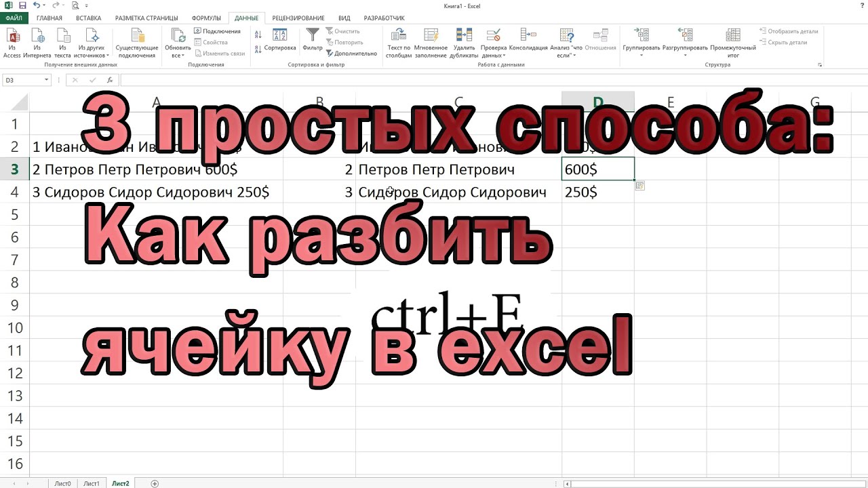Switch to sheet Лист0
The height and width of the screenshot is (488, 868).
[62, 483]
